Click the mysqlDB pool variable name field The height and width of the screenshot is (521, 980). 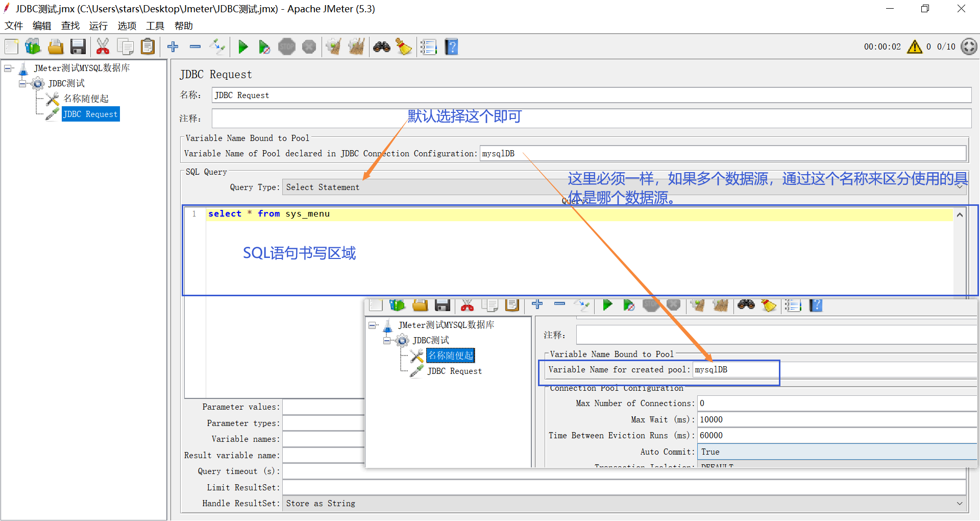[x=561, y=153]
